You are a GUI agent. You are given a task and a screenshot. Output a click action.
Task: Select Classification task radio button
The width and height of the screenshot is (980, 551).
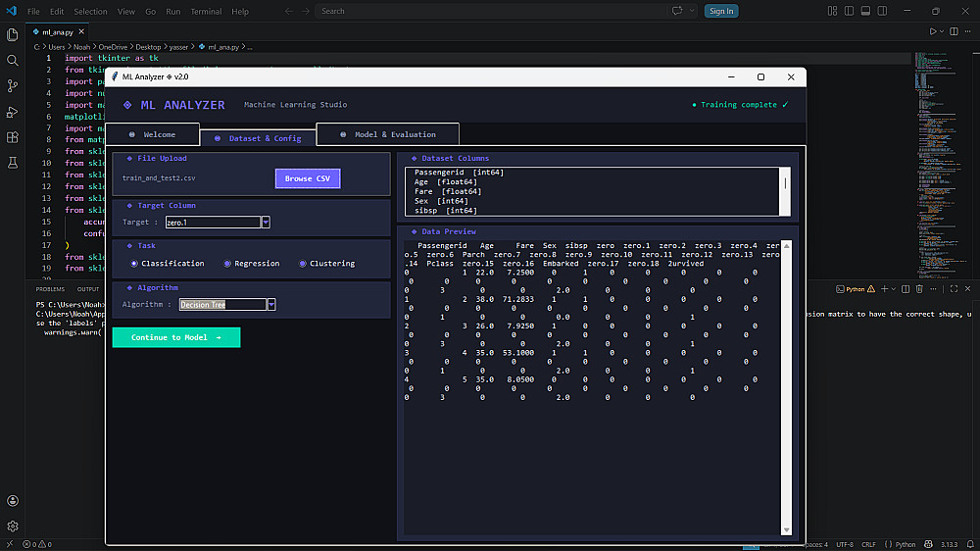click(133, 264)
